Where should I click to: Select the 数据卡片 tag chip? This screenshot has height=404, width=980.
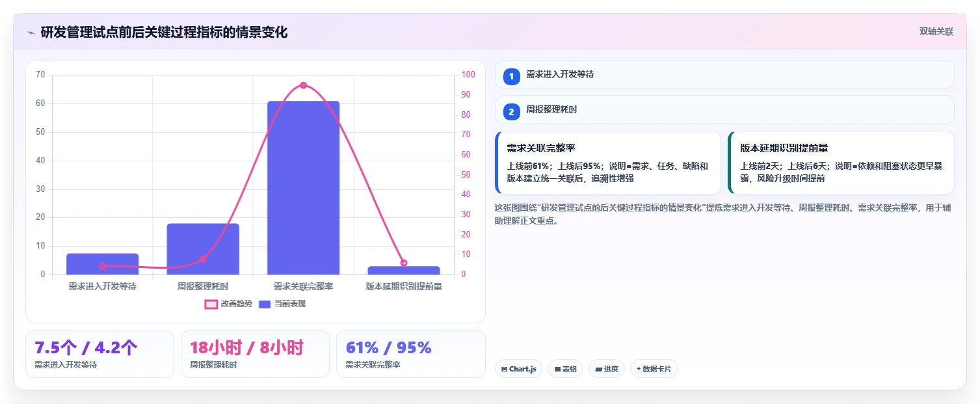tap(654, 369)
